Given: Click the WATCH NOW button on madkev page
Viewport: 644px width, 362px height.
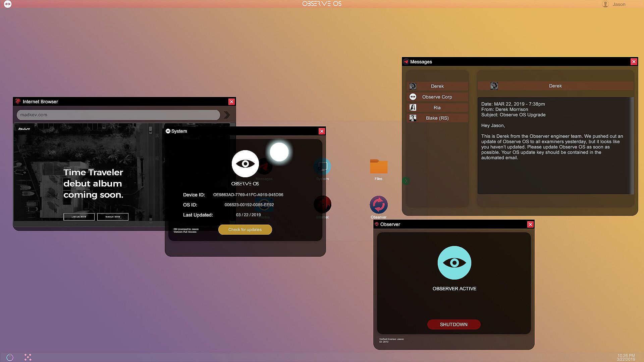Looking at the screenshot, I should point(113,217).
